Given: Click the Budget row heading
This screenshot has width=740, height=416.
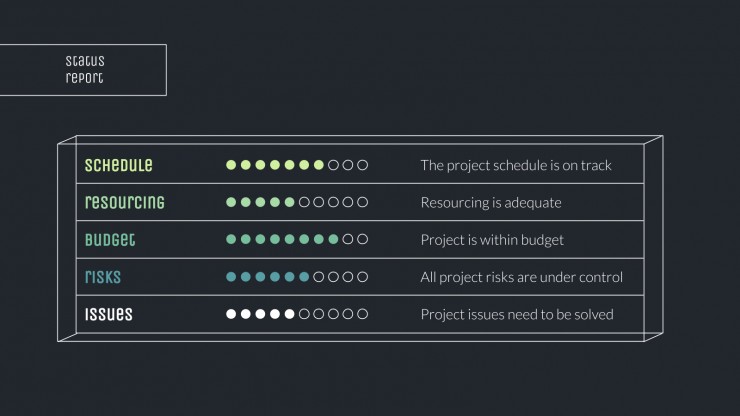Looking at the screenshot, I should point(110,239).
